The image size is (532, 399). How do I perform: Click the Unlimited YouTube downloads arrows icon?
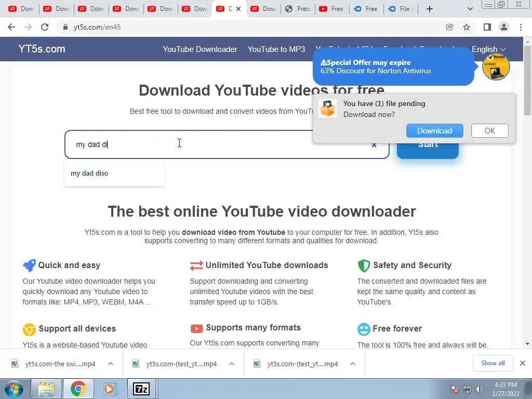[x=196, y=265]
